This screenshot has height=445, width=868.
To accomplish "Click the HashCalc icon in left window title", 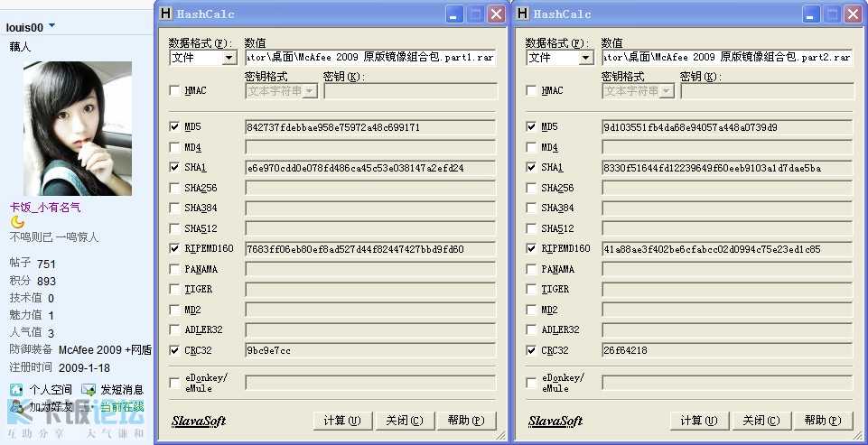I will coord(165,14).
